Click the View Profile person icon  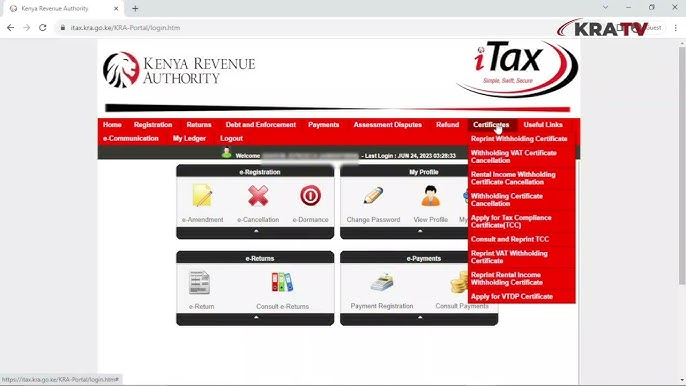pyautogui.click(x=430, y=195)
